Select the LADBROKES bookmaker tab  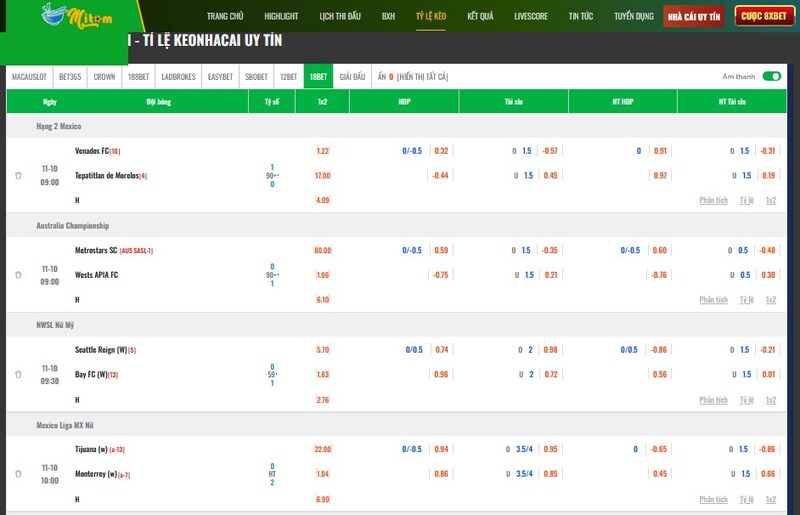click(178, 76)
